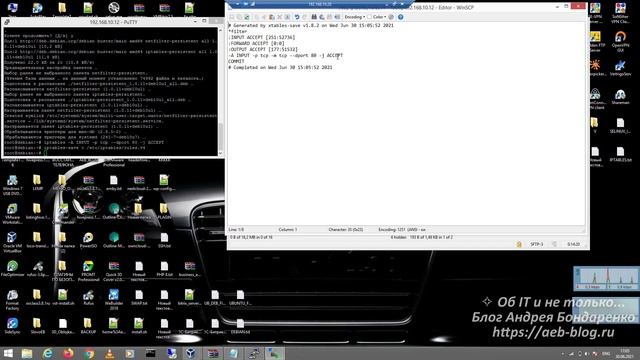Click in the iptables rule line with --dport 80
The width and height of the screenshot is (640, 360).
pyautogui.click(x=286, y=55)
